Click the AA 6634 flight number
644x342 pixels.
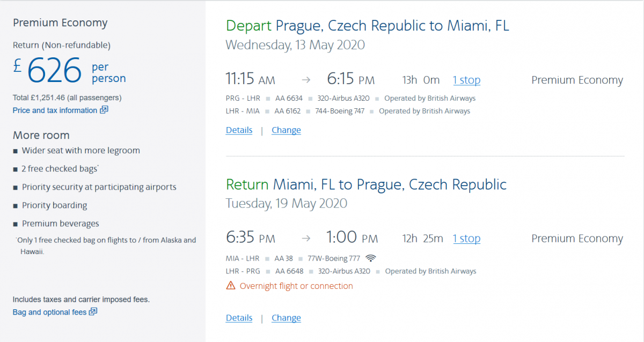click(x=288, y=98)
